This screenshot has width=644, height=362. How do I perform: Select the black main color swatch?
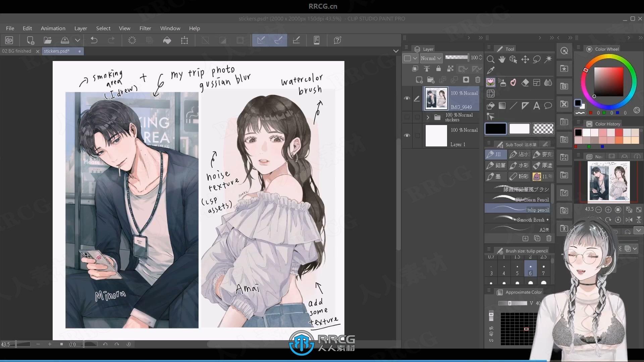click(x=496, y=129)
